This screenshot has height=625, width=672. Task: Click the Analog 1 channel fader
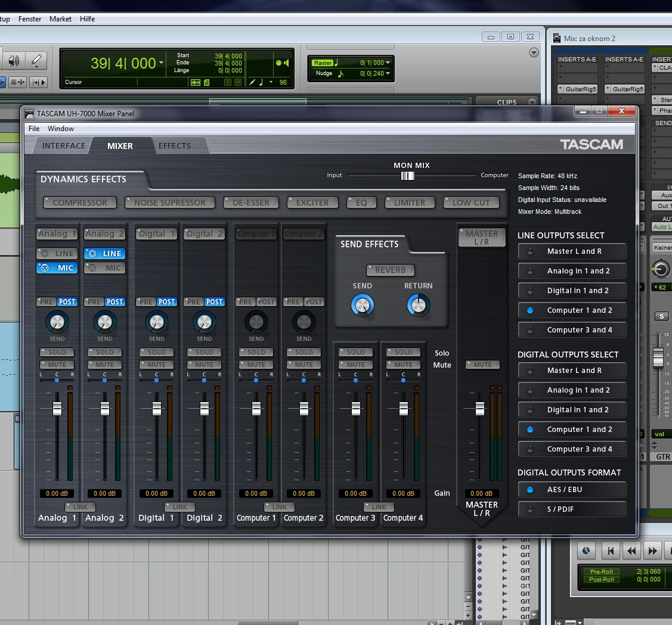click(x=57, y=409)
